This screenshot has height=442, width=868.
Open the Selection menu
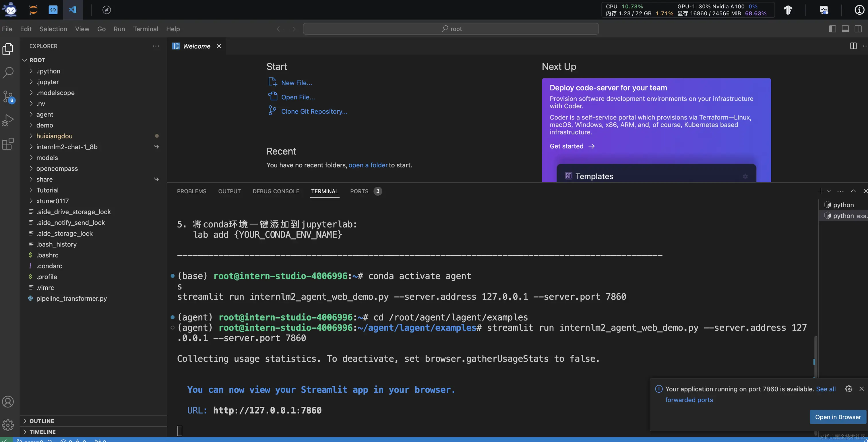click(x=53, y=29)
